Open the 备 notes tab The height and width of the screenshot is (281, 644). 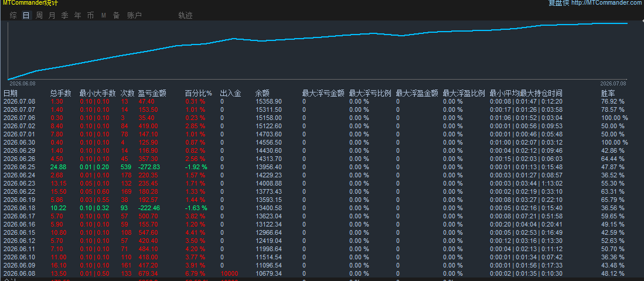tap(116, 16)
